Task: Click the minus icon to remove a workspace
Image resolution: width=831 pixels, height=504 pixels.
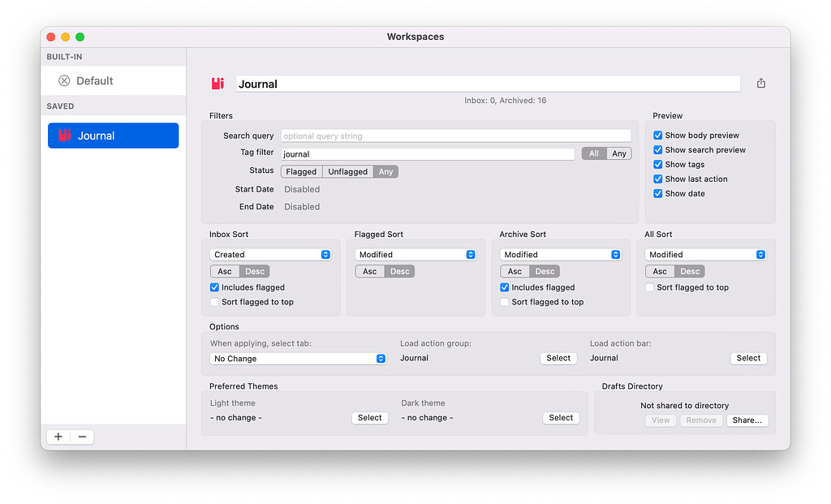Action: [82, 437]
